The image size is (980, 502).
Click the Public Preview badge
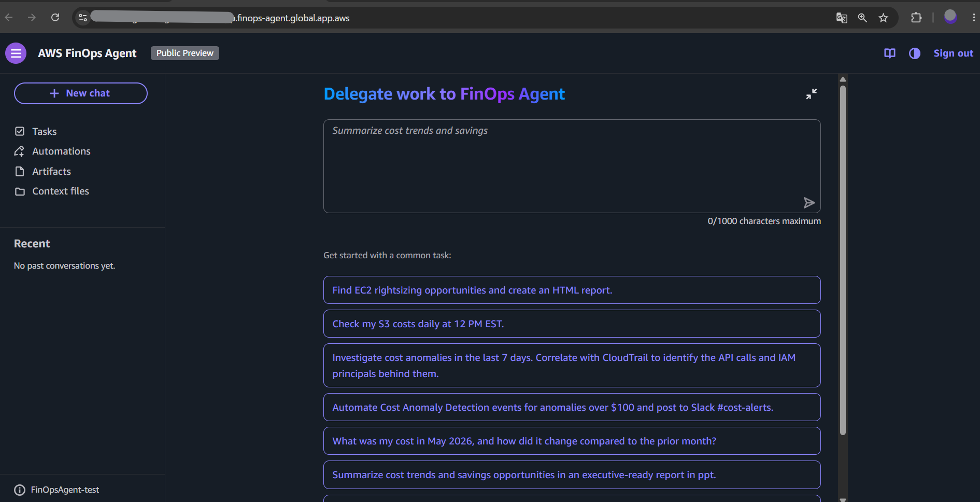tap(185, 53)
